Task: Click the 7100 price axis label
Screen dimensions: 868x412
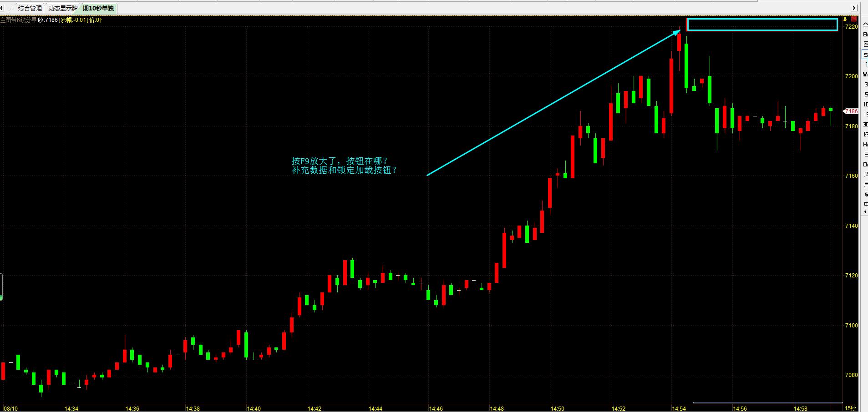Action: pyautogui.click(x=851, y=326)
